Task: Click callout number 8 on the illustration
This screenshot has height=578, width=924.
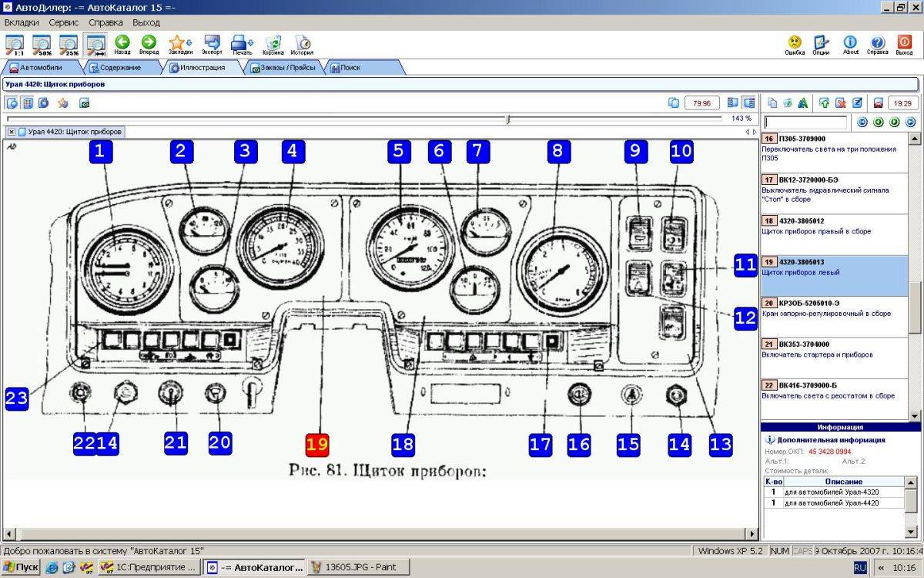Action: tap(559, 151)
